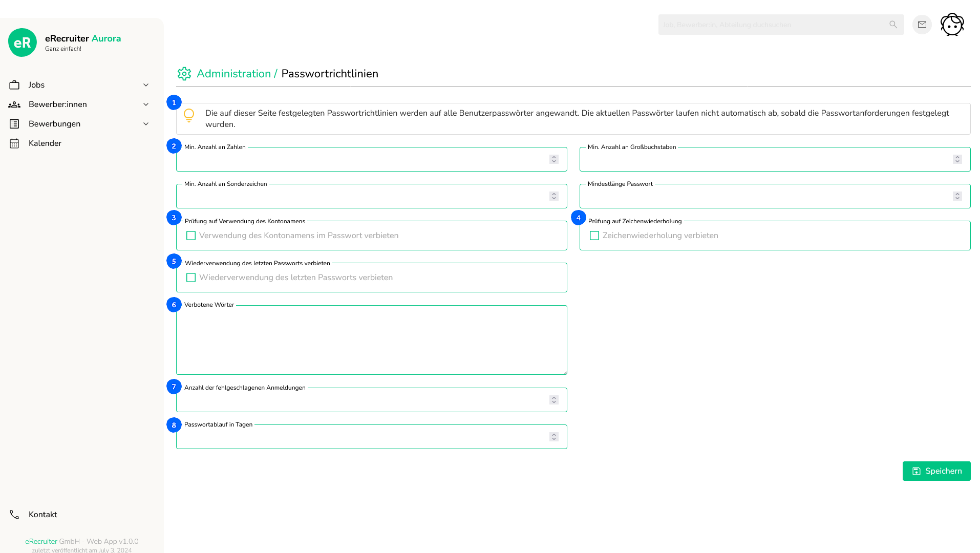Click the eRecruiter footer link
Image resolution: width=980 pixels, height=553 pixels.
click(41, 541)
